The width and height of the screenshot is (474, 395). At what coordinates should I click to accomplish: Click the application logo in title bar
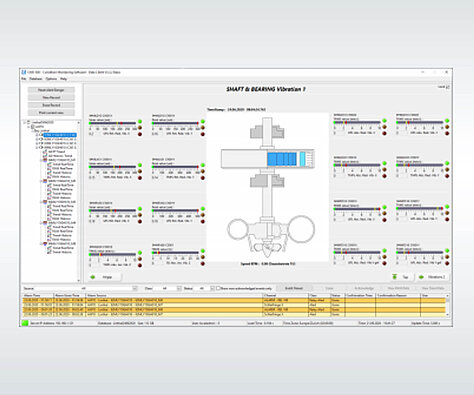24,72
